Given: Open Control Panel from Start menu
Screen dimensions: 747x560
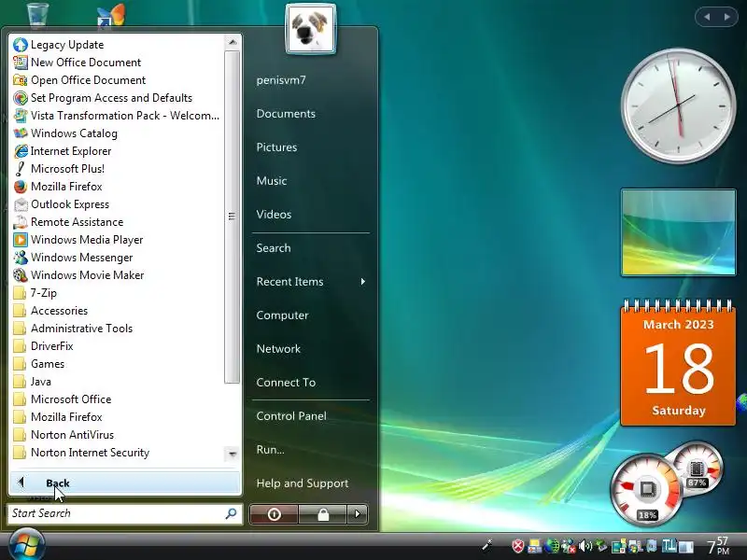Looking at the screenshot, I should [291, 416].
